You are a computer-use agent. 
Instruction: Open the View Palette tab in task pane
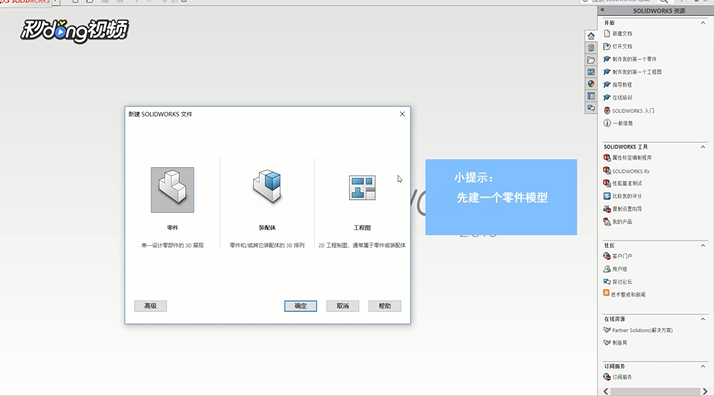pos(591,72)
